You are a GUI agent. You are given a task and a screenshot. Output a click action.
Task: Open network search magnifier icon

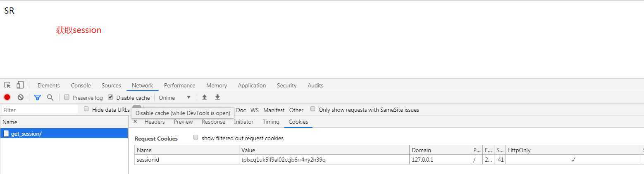coord(50,97)
